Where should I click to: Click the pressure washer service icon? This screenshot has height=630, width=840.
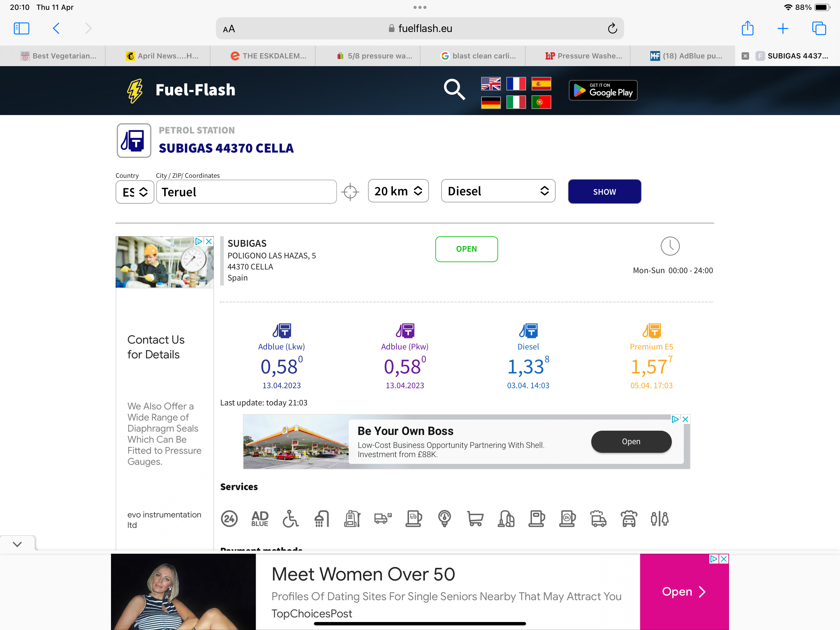coord(352,519)
